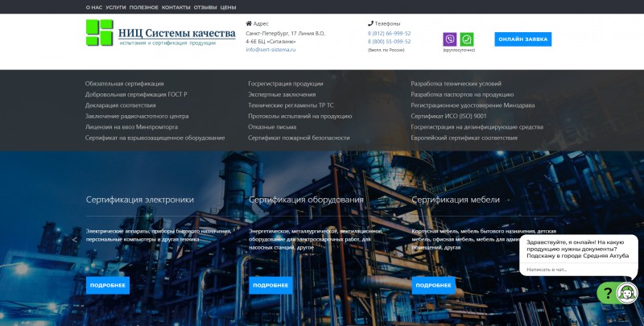
Task: Open Отказные письма link
Action: pyautogui.click(x=272, y=127)
